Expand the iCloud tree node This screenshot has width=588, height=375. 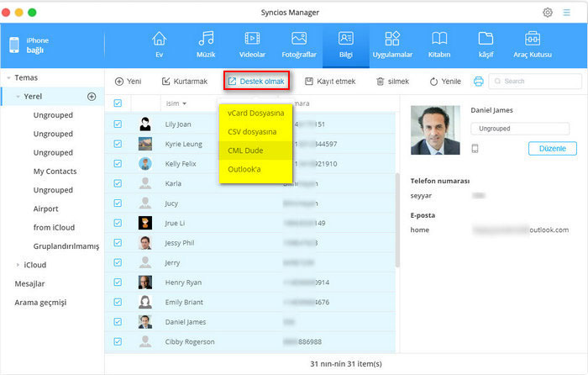click(x=18, y=265)
